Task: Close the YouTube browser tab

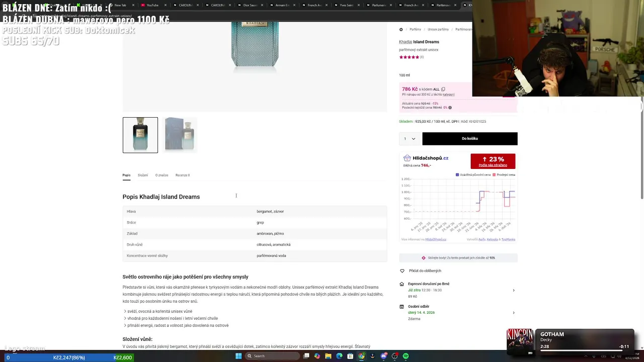Action: [x=165, y=5]
